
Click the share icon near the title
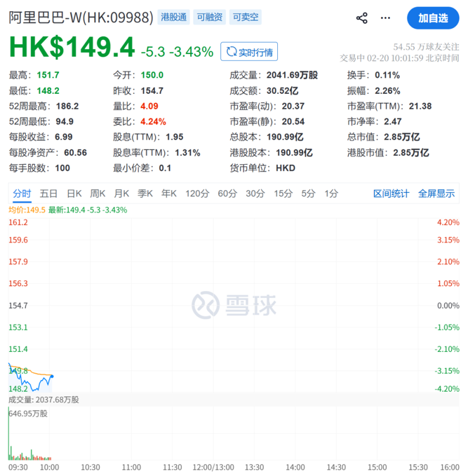[362, 18]
